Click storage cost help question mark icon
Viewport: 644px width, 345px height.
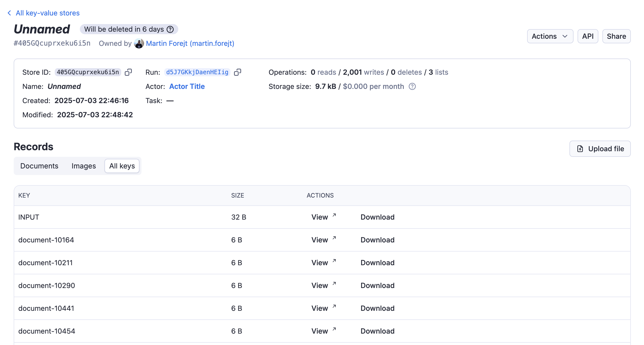pyautogui.click(x=412, y=87)
